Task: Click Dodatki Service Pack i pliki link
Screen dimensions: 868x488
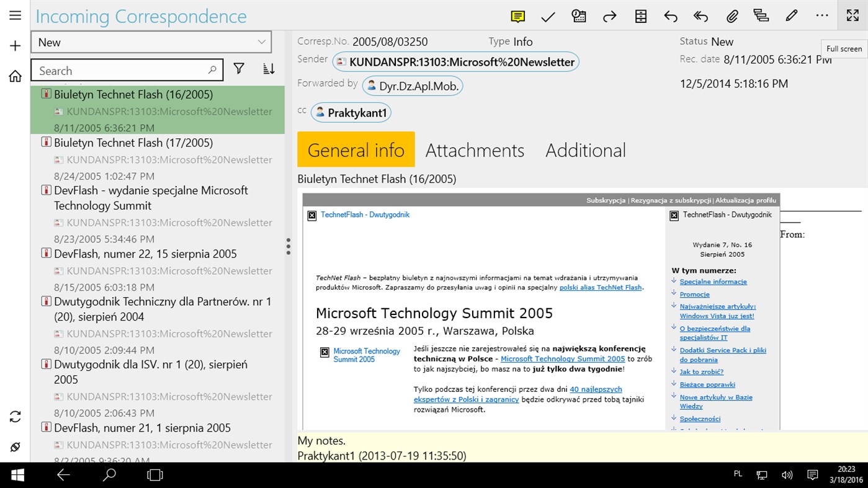Action: point(723,355)
